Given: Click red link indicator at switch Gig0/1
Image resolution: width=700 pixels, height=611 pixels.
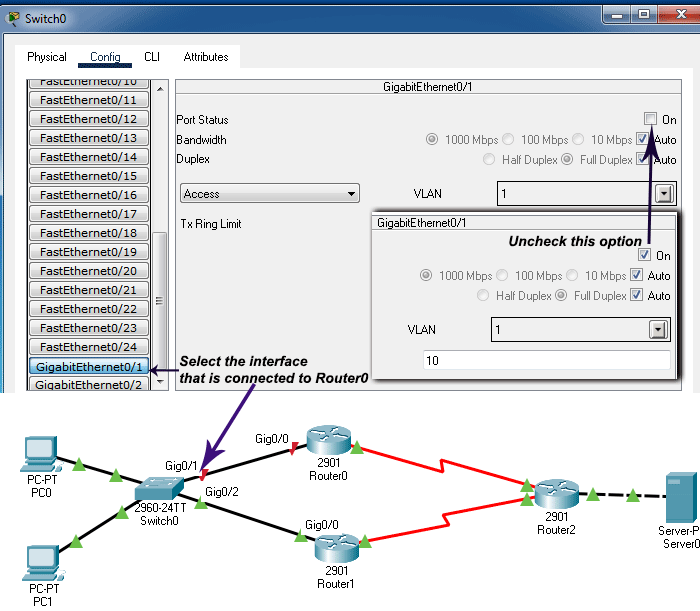Looking at the screenshot, I should click(x=204, y=475).
